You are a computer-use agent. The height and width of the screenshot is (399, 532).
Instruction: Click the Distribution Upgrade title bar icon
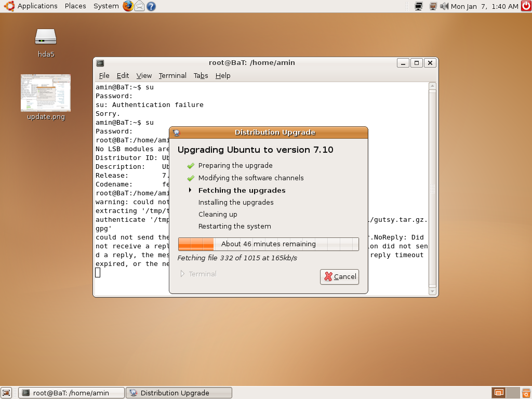coord(177,132)
